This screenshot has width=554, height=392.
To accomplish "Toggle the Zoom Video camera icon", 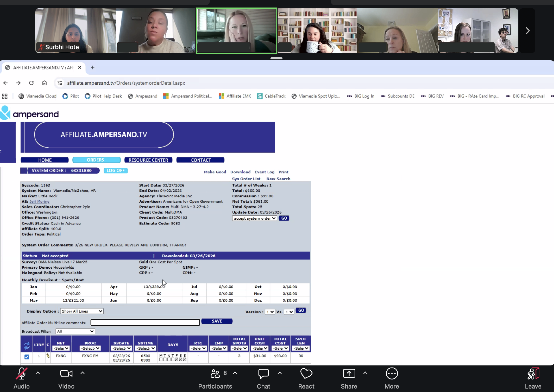I will tap(66, 374).
